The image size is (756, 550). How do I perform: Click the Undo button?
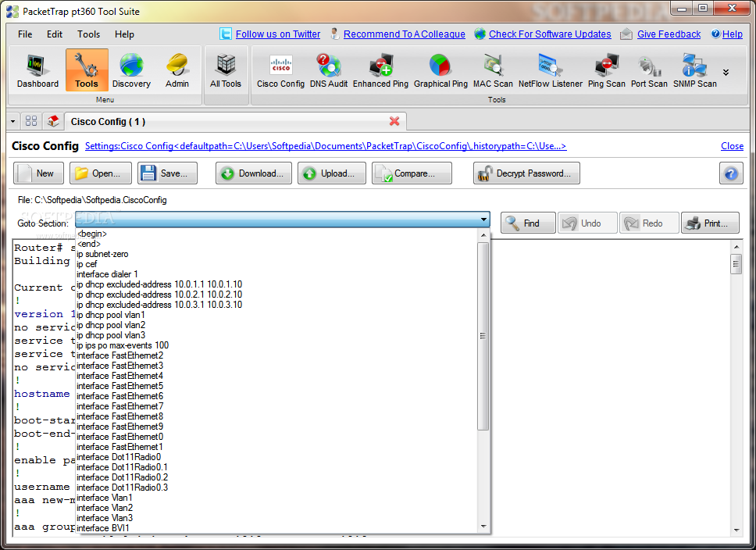(x=587, y=223)
